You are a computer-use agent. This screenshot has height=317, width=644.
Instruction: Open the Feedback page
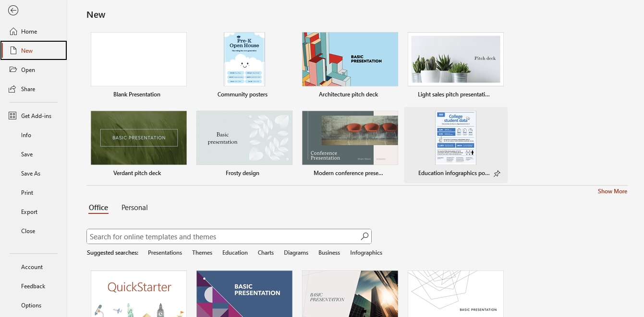(x=33, y=286)
